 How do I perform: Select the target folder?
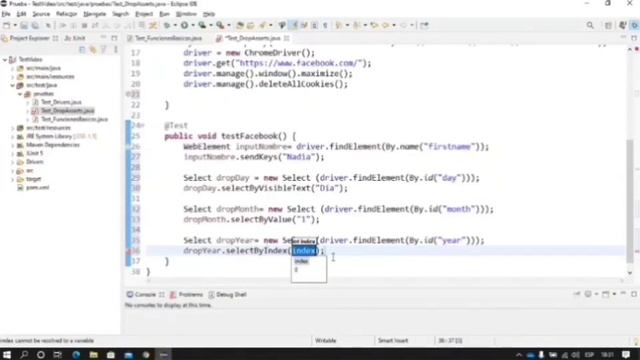33,179
